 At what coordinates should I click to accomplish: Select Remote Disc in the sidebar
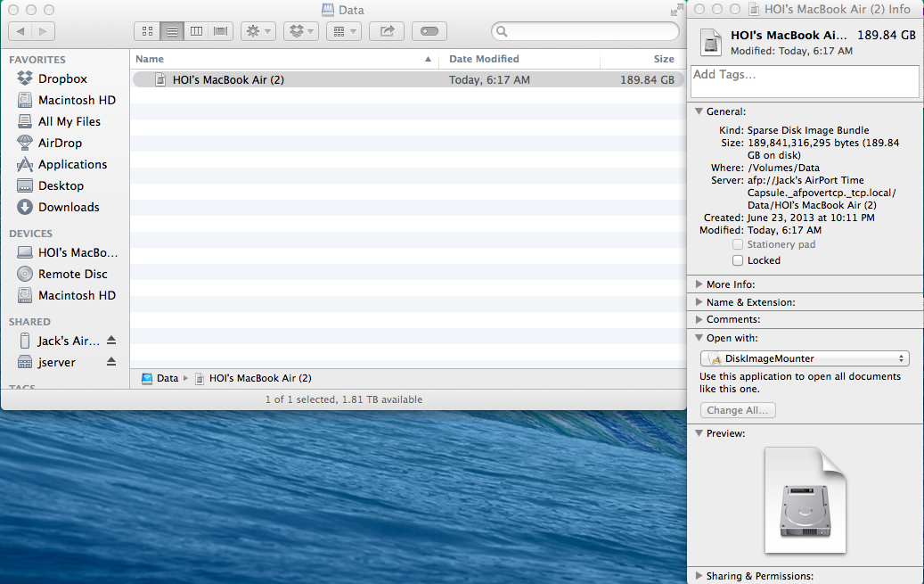point(72,274)
